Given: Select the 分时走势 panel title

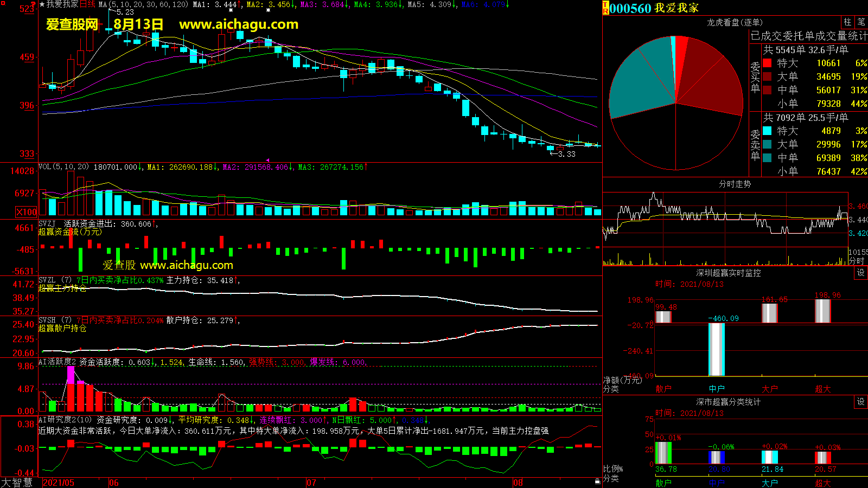Looking at the screenshot, I should pyautogui.click(x=735, y=184).
